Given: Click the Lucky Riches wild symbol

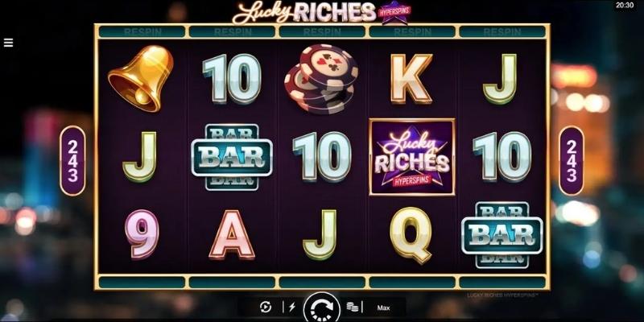Looking at the screenshot, I should [412, 157].
